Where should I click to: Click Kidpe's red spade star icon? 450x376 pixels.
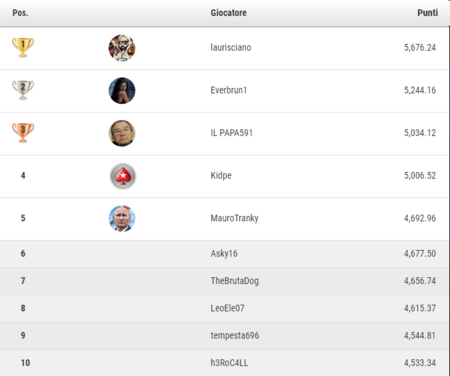coord(123,176)
